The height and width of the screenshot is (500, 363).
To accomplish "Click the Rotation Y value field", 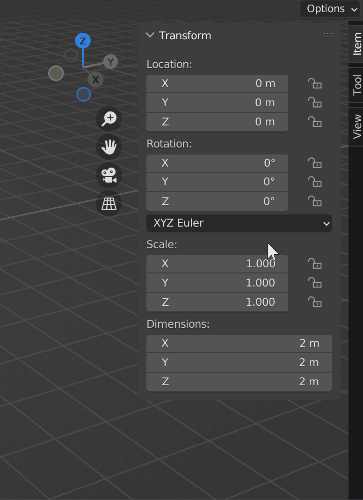I will 217,182.
